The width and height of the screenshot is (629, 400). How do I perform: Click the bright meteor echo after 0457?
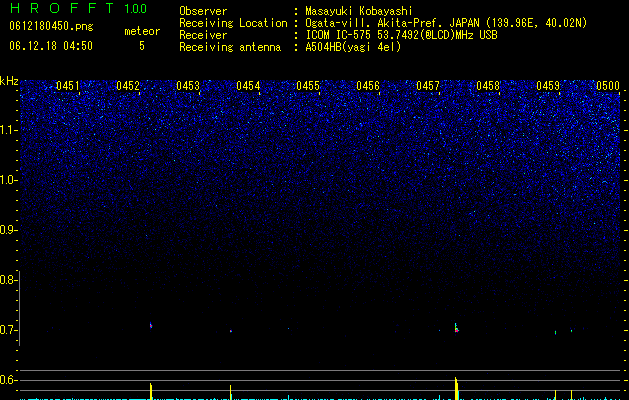coord(457,328)
